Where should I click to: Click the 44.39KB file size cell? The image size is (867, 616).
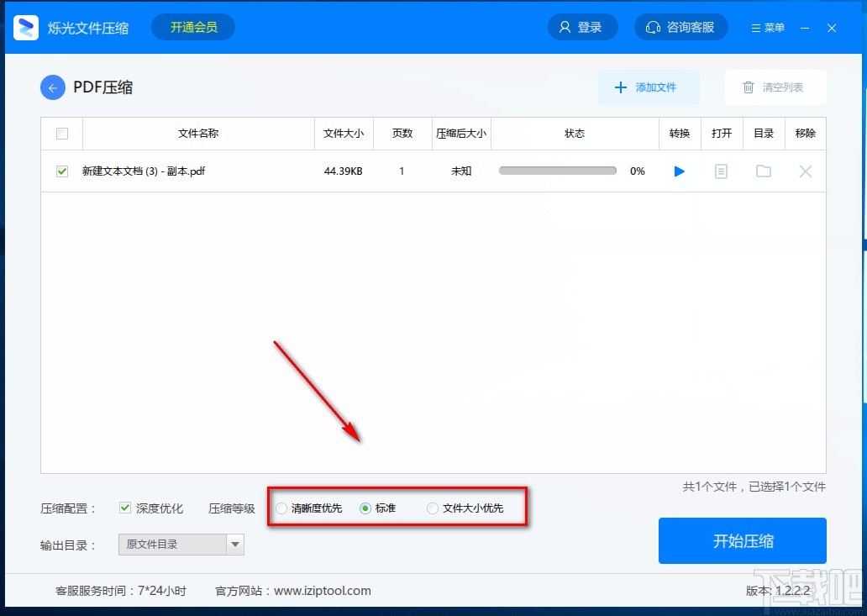344,171
